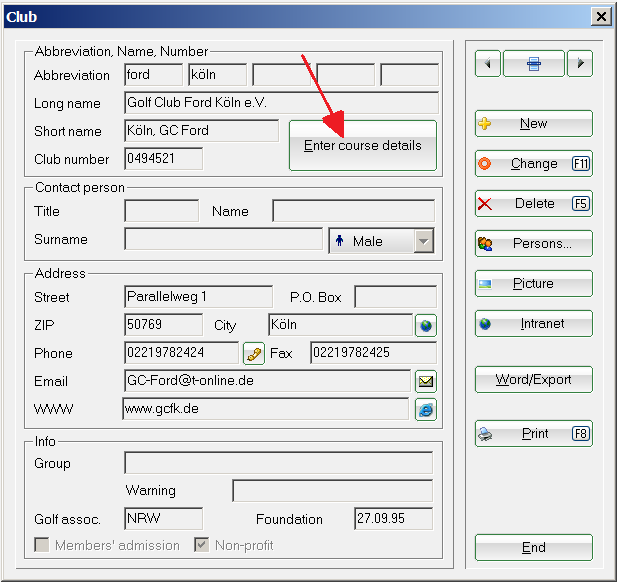This screenshot has height=582, width=617.
Task: Focus the Golf assoc. field NRW
Action: pos(164,519)
